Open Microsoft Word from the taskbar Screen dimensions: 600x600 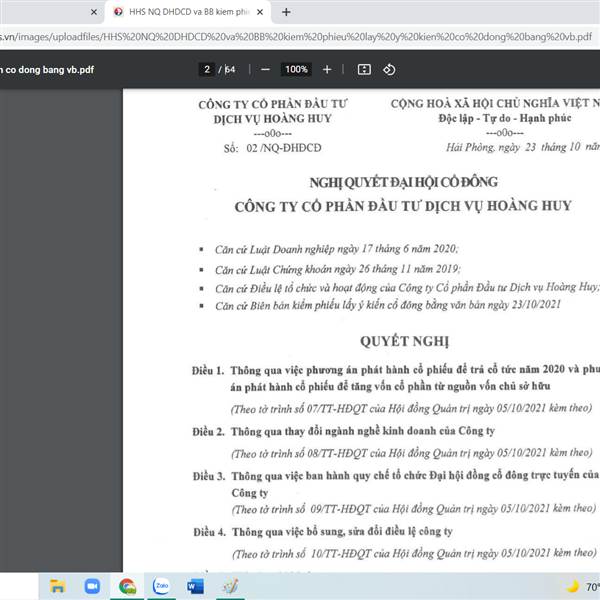[x=196, y=586]
